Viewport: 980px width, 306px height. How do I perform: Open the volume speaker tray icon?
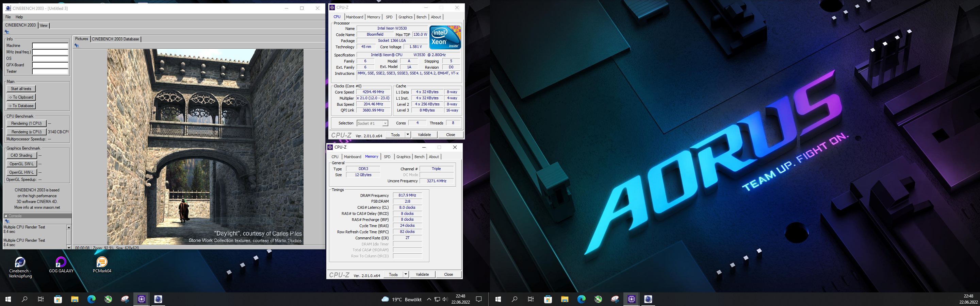[x=445, y=299]
